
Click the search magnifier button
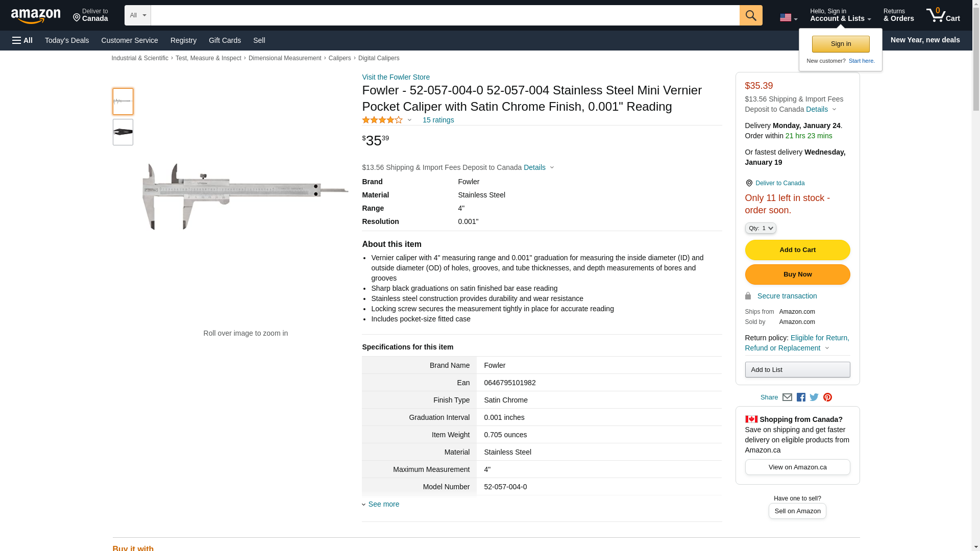tap(750, 15)
